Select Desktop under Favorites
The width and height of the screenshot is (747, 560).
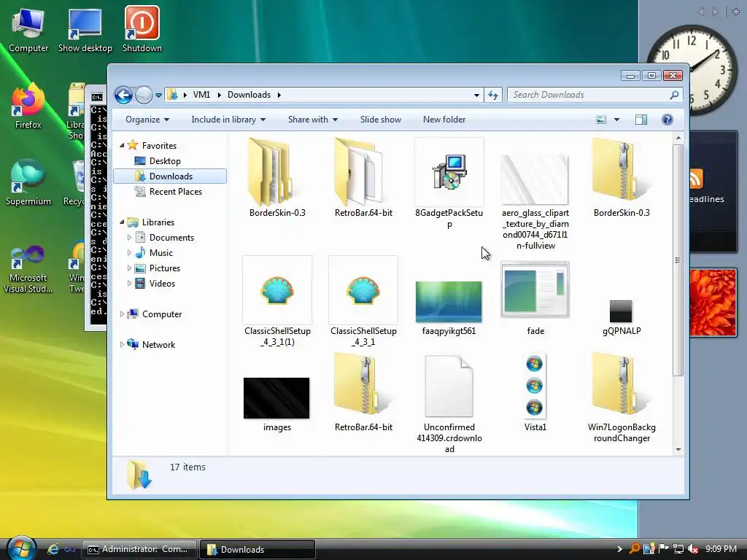(x=164, y=161)
